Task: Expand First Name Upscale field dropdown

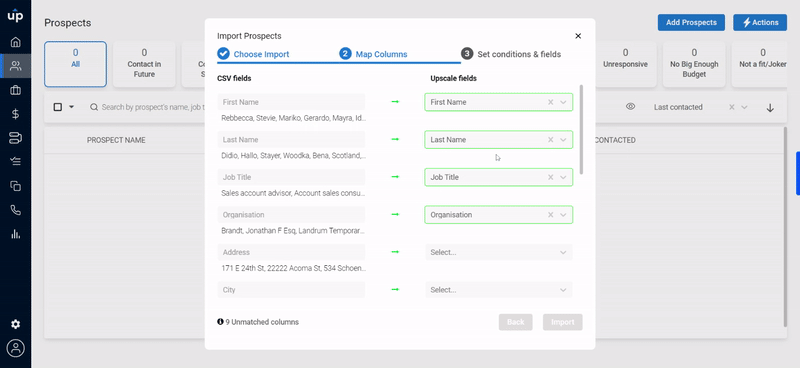Action: 563,102
